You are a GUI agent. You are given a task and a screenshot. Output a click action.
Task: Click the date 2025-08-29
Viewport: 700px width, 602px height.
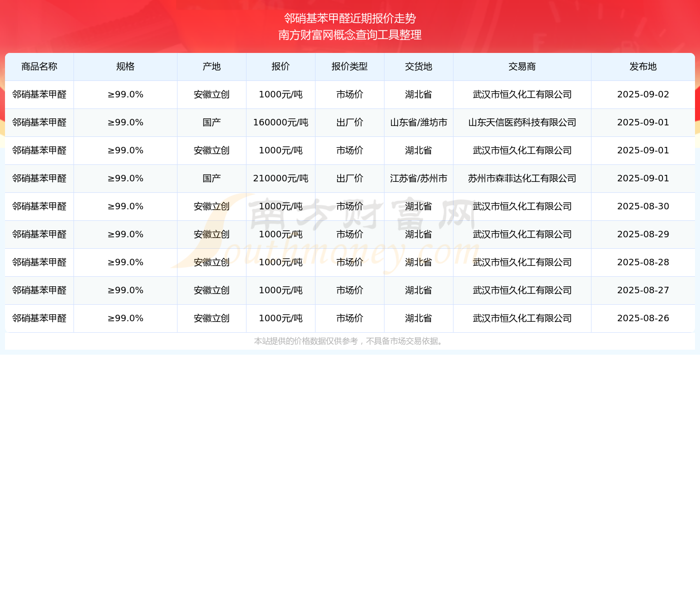point(643,234)
